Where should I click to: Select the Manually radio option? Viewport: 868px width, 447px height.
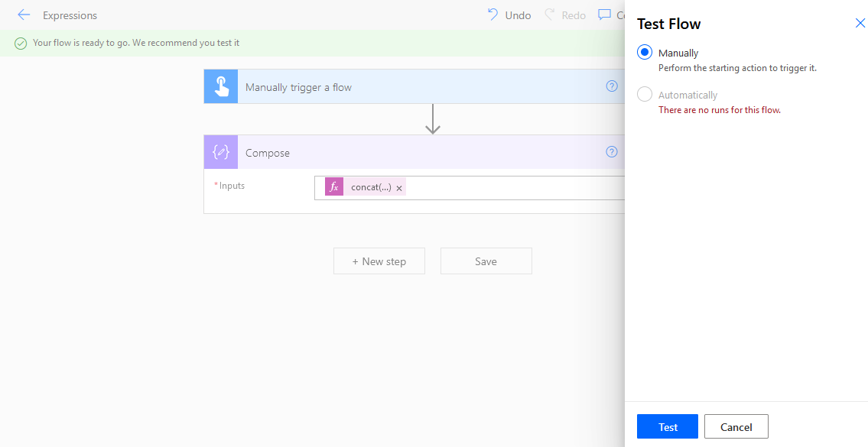pos(645,53)
